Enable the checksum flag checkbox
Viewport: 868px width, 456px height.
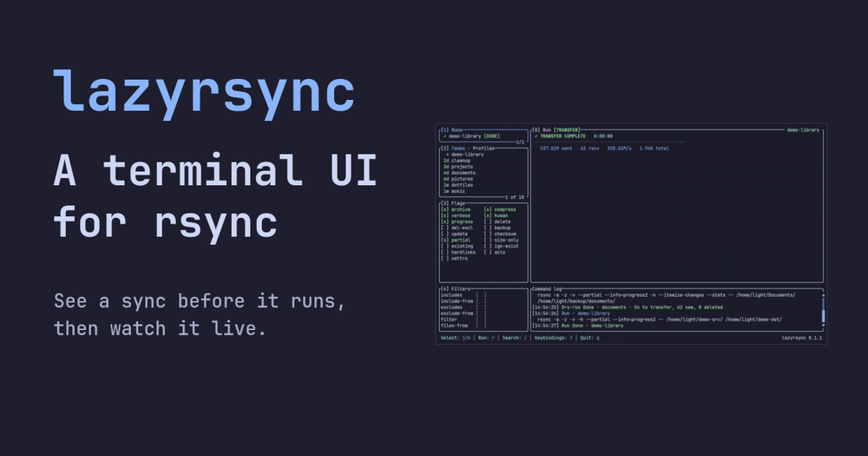488,234
